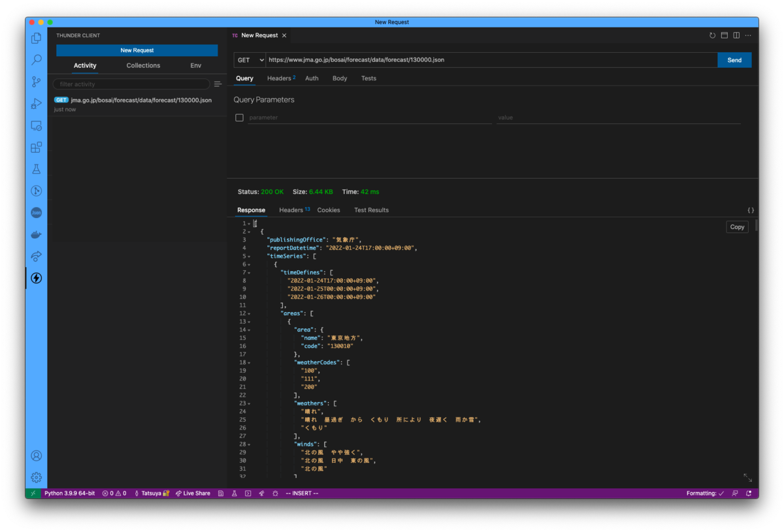The height and width of the screenshot is (532, 784).
Task: Select the Activity tab
Action: [85, 65]
